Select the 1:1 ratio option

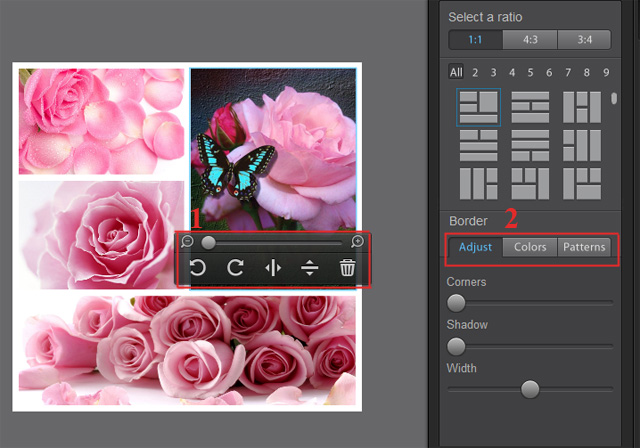[475, 40]
